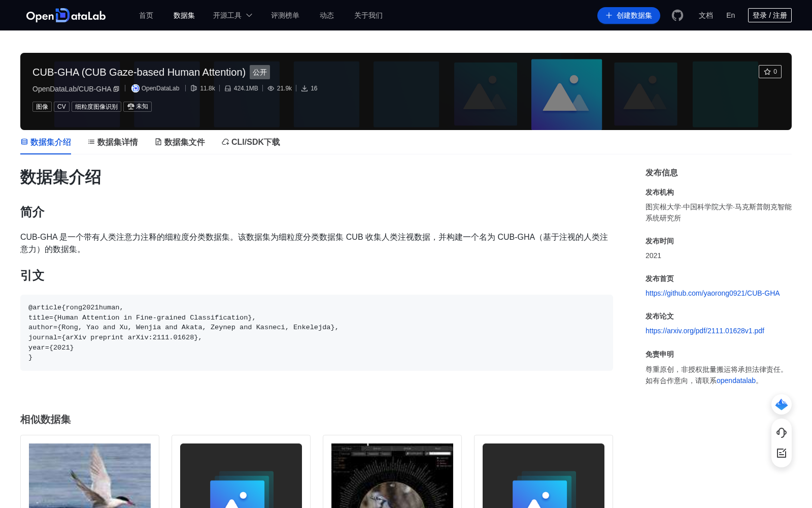Click the citation code block
This screenshot has height=508, width=812.
click(317, 333)
